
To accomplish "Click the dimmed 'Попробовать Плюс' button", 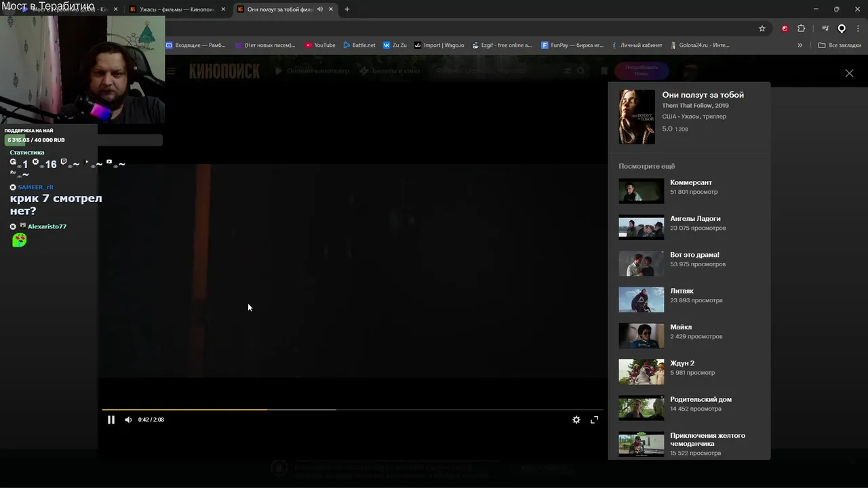I will click(642, 70).
